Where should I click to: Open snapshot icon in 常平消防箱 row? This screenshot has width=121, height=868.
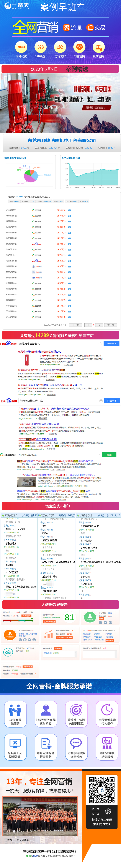click(70, 233)
